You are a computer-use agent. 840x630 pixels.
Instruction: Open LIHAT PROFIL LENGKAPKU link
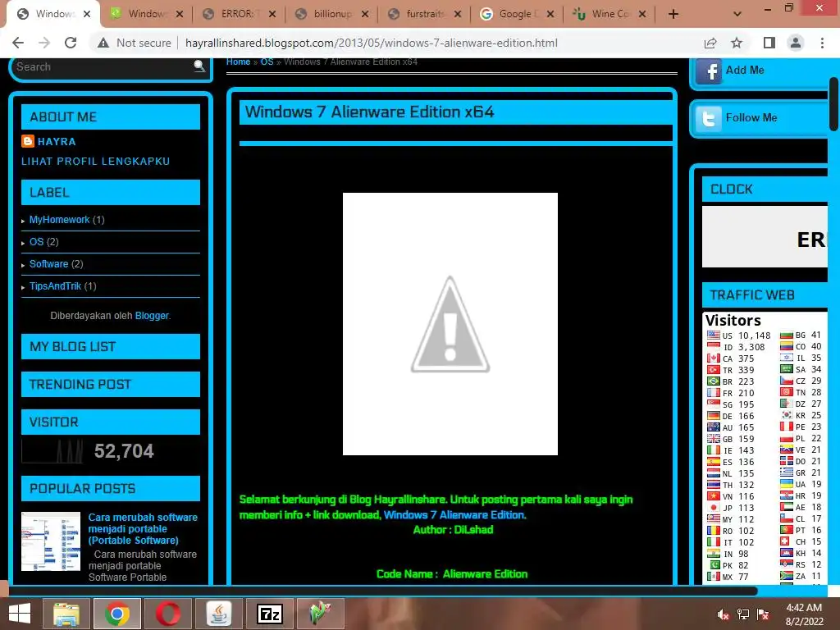(95, 162)
